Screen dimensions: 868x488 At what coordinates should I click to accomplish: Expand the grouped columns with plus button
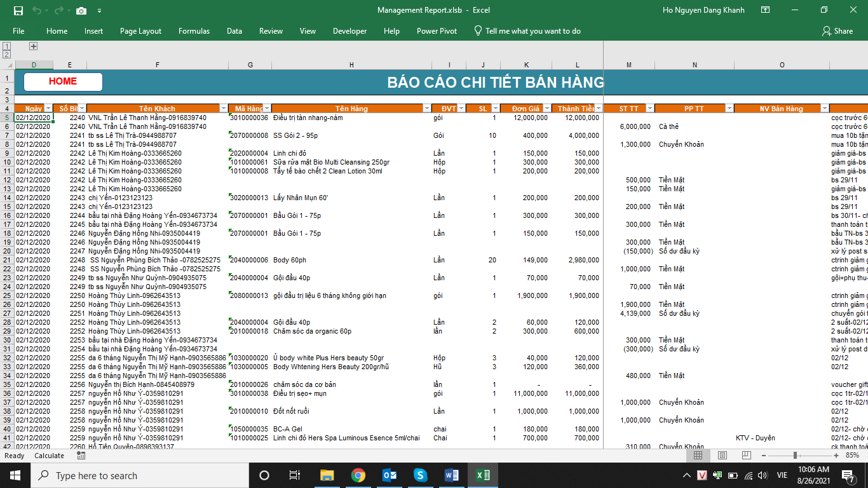tap(34, 46)
